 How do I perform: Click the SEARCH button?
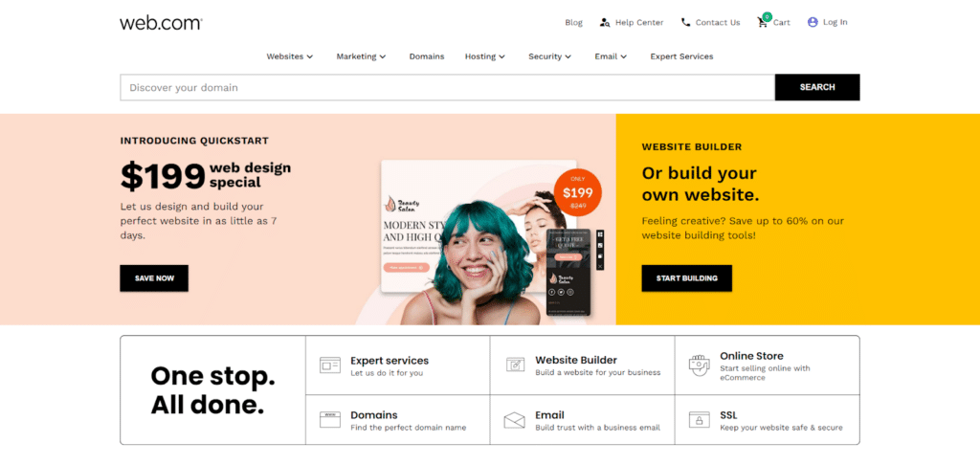pos(817,87)
